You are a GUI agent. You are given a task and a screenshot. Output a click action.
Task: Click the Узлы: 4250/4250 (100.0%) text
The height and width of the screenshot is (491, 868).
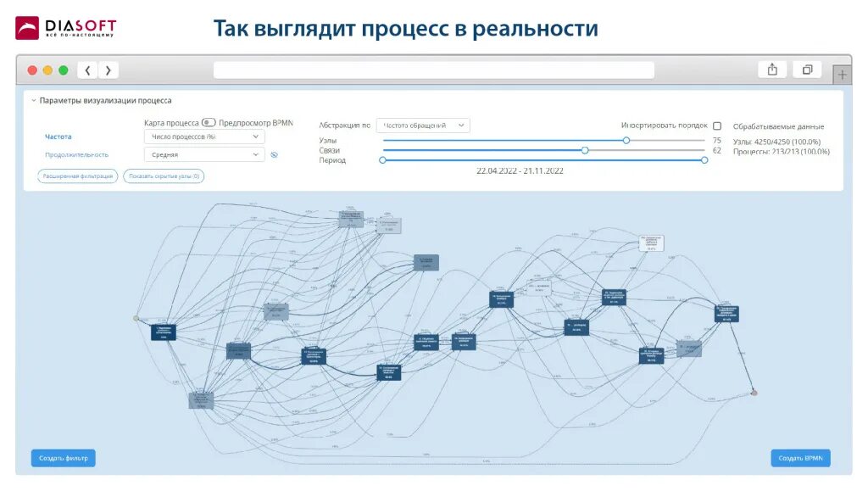click(x=776, y=142)
